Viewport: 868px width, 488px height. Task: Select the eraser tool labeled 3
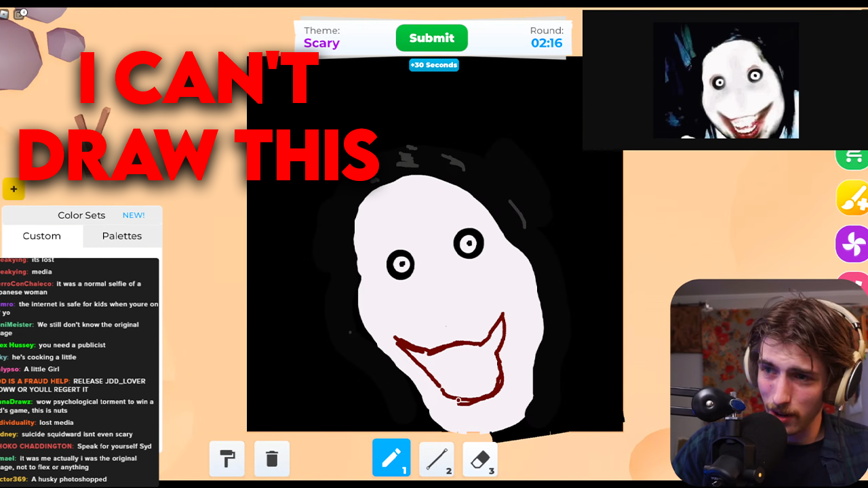(x=480, y=457)
